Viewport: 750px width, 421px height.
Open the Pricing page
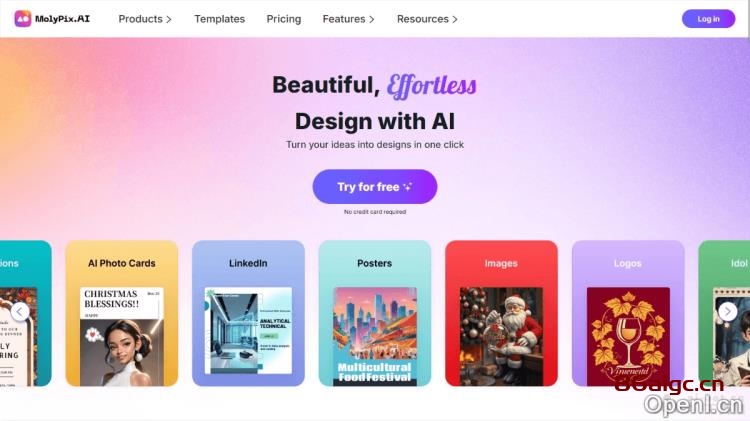pos(284,19)
